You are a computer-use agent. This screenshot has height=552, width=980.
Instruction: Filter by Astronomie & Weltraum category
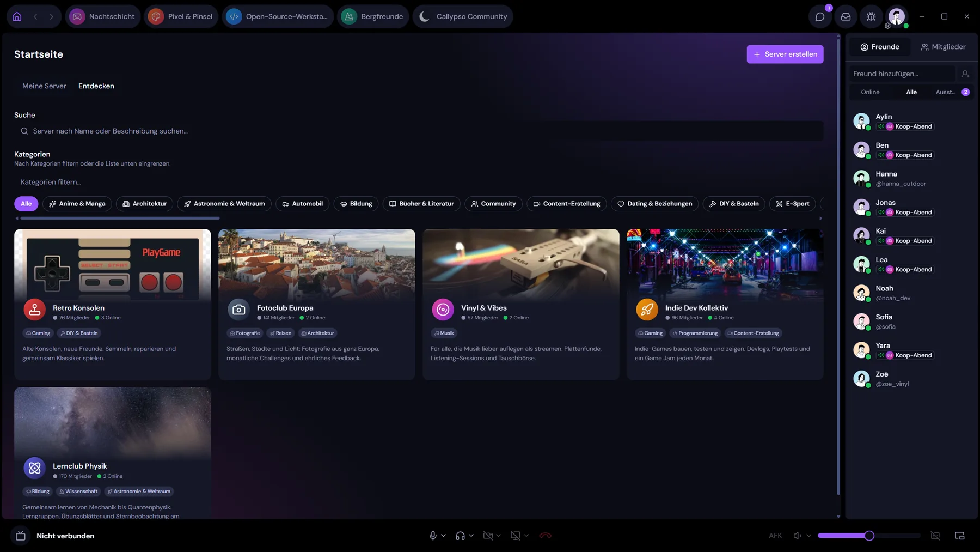click(x=224, y=204)
